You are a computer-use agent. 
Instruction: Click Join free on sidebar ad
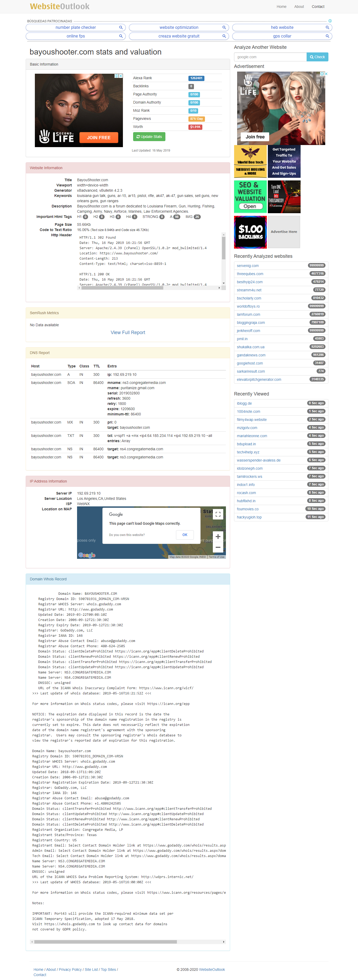(x=255, y=137)
